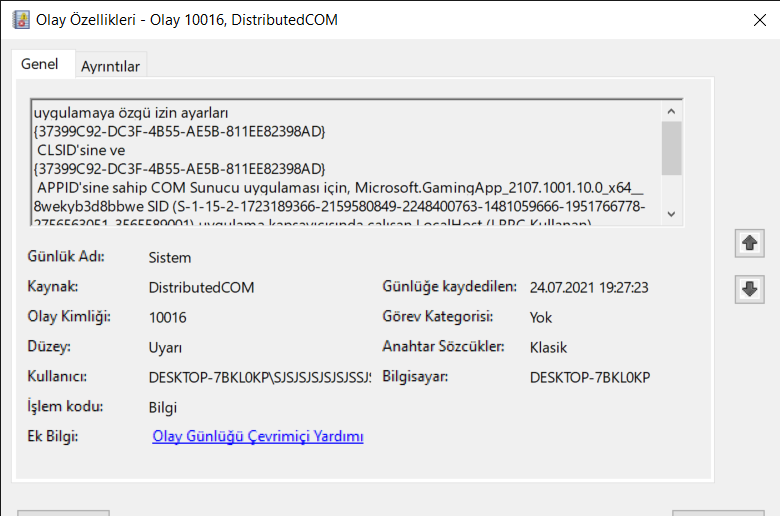
Task: Click the Bilgisayar value DESKTOP-7BKL0KP
Action: (589, 378)
